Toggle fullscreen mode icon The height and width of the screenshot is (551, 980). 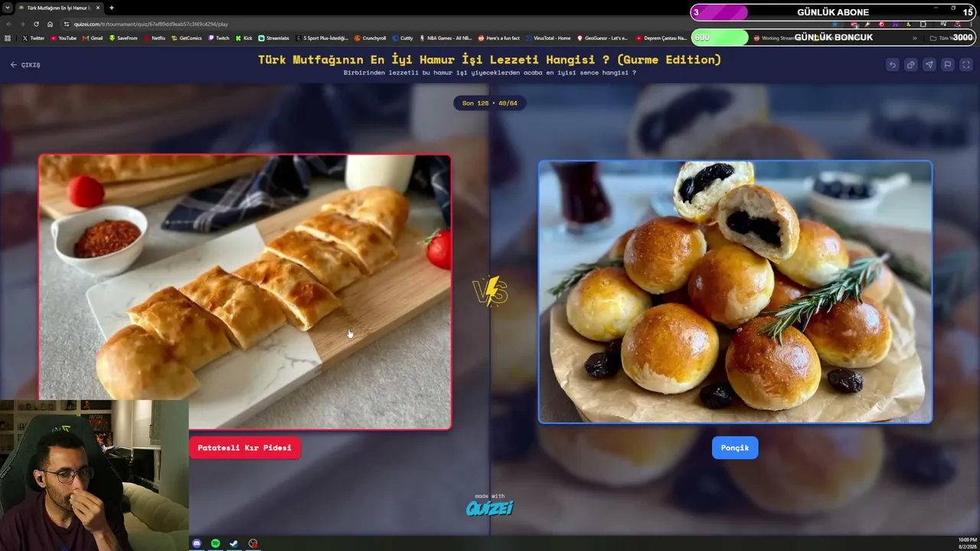pyautogui.click(x=965, y=65)
